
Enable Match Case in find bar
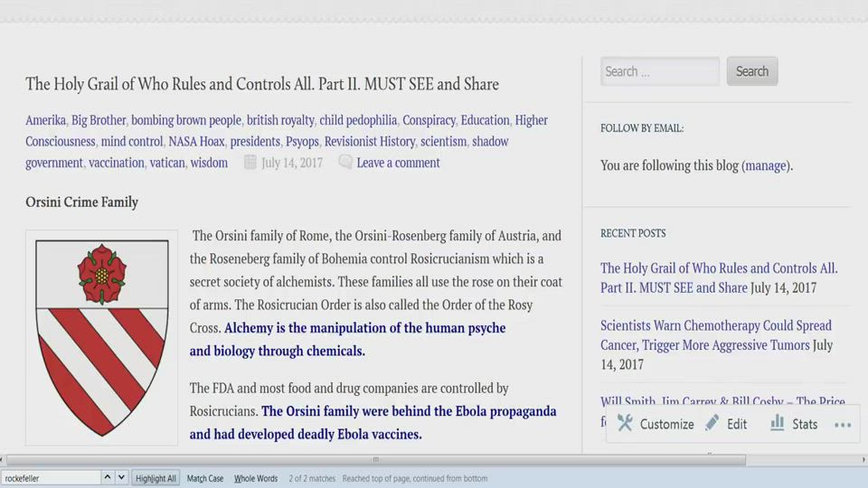pos(205,478)
